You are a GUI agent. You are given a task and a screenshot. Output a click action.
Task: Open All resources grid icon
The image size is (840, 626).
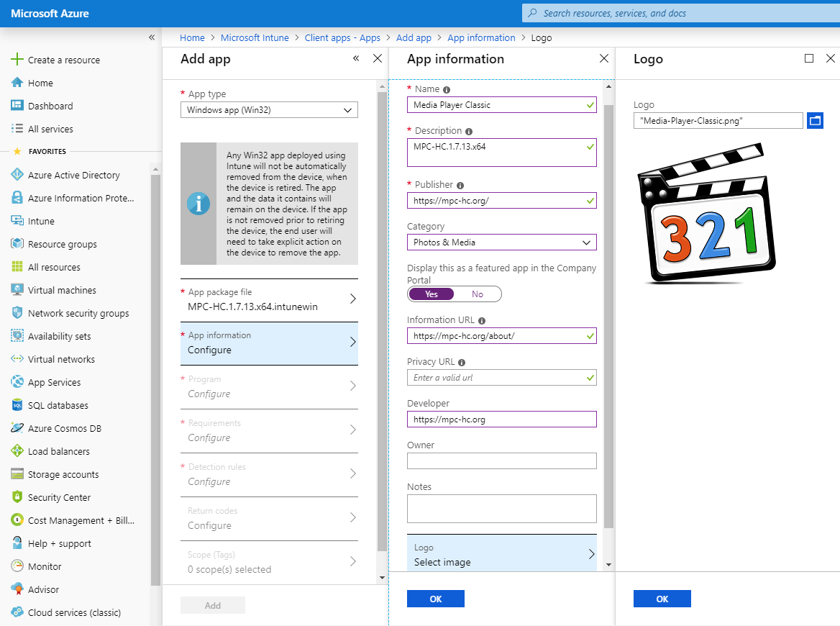coord(17,267)
